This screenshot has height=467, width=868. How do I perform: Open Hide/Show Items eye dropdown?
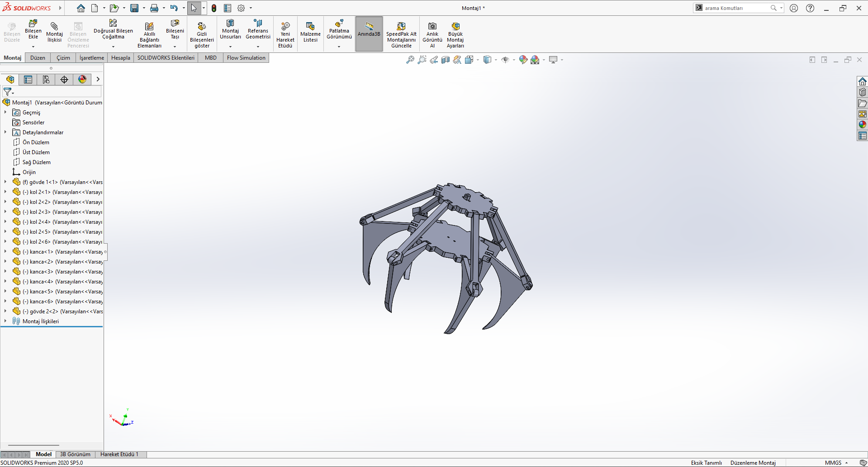[x=505, y=60]
